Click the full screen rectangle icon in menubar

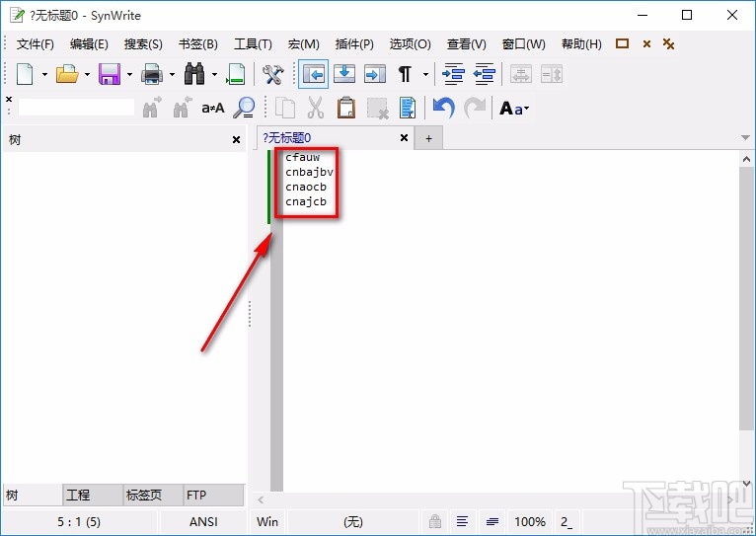tap(623, 43)
